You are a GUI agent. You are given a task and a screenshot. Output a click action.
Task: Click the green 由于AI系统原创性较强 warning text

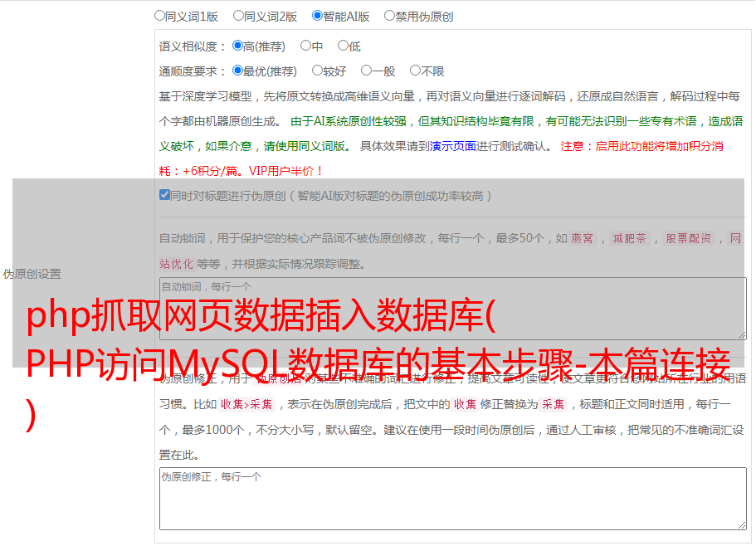451,134
